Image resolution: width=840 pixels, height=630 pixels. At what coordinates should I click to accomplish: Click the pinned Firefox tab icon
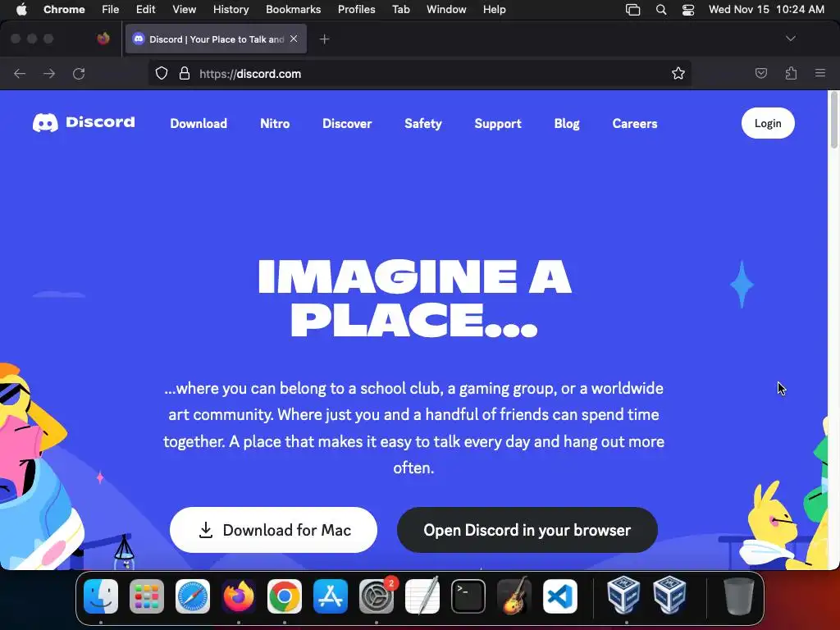(x=103, y=39)
